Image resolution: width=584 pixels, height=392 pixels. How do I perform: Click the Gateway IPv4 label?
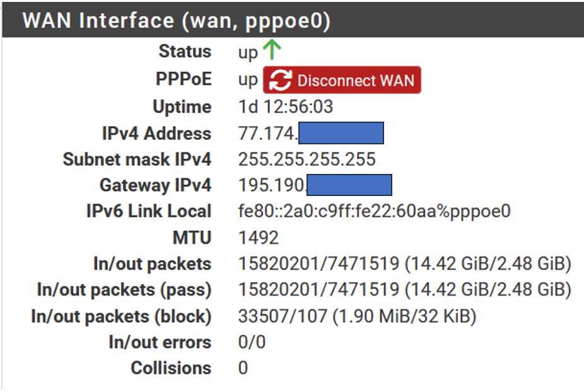coord(155,185)
